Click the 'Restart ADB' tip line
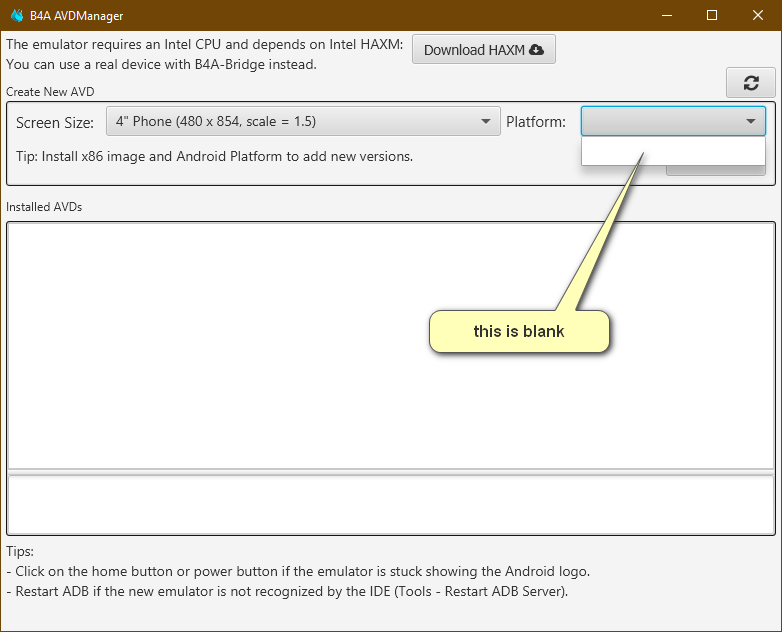Viewport: 782px width, 632px height. pyautogui.click(x=287, y=592)
